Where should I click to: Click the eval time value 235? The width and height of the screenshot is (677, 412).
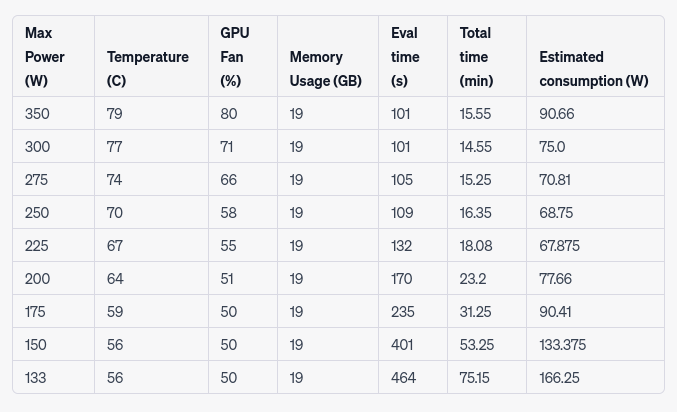[x=403, y=312]
